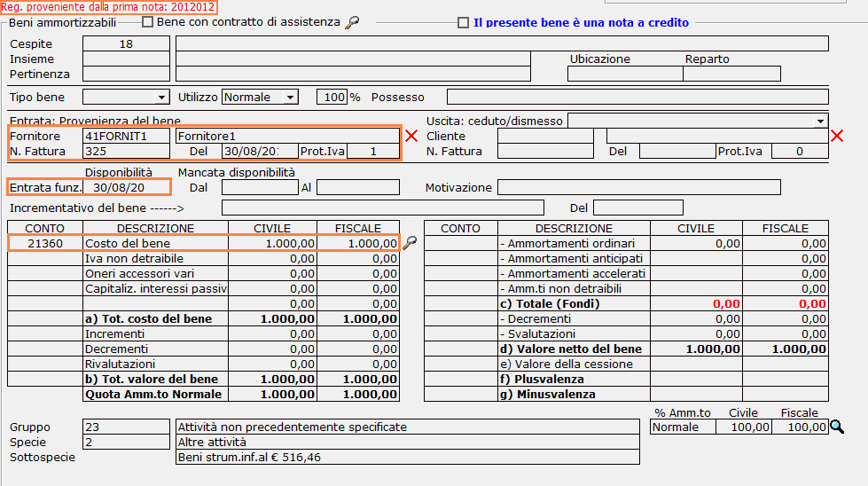Click the Specie code field 2

126,442
